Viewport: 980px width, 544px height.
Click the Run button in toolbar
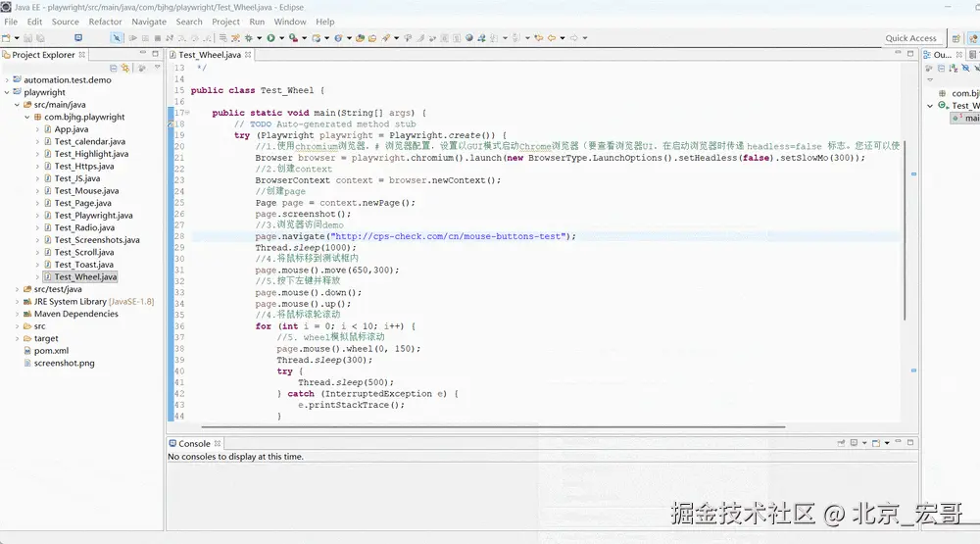pos(270,38)
